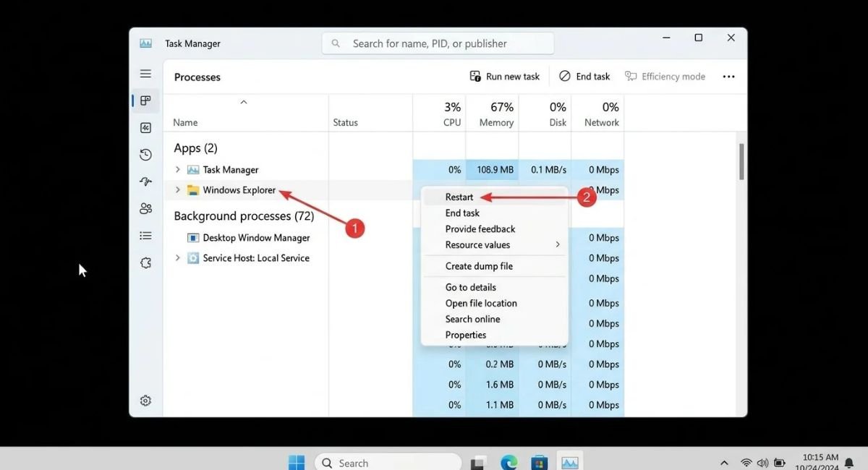868x470 pixels.
Task: Open Task Manager settings gear
Action: click(x=145, y=401)
